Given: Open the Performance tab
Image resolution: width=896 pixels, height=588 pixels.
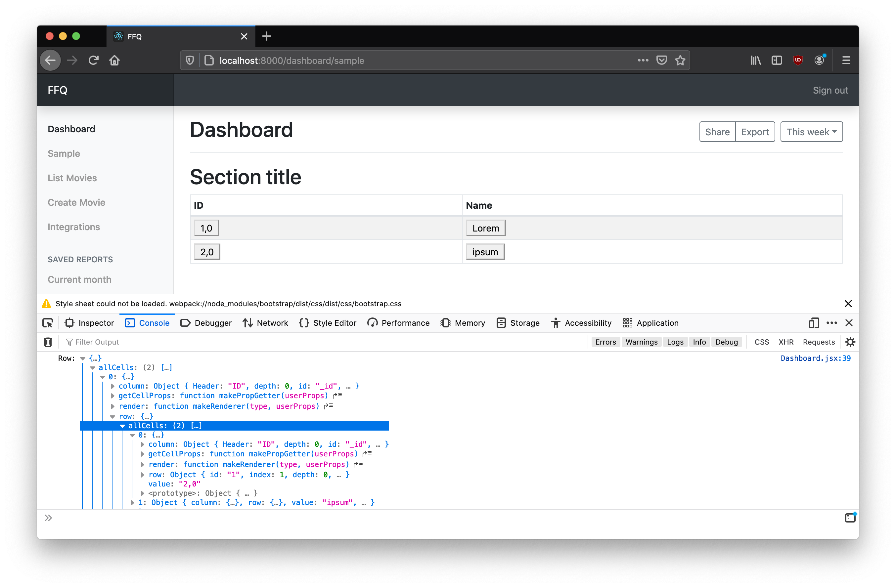Looking at the screenshot, I should pyautogui.click(x=398, y=323).
